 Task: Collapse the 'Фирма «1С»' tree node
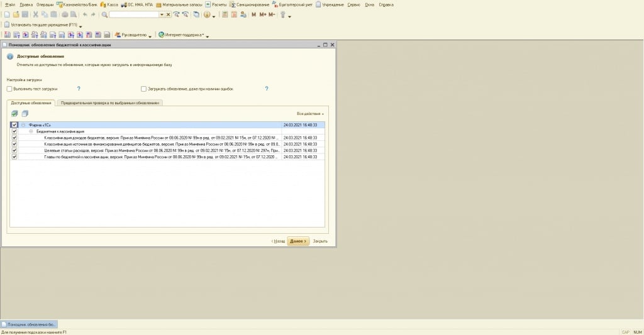coord(23,125)
